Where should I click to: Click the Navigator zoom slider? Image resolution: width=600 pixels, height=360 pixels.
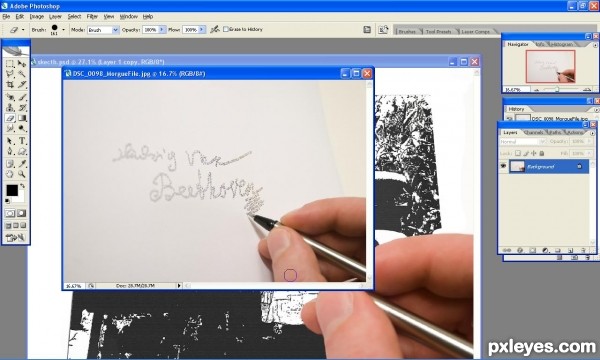[557, 89]
